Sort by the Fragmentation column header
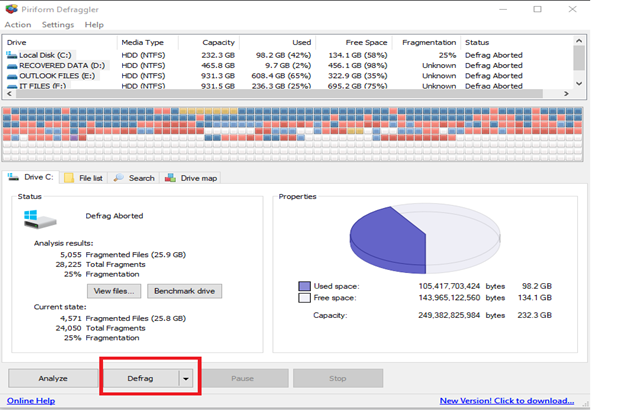The height and width of the screenshot is (410, 623). pos(426,43)
